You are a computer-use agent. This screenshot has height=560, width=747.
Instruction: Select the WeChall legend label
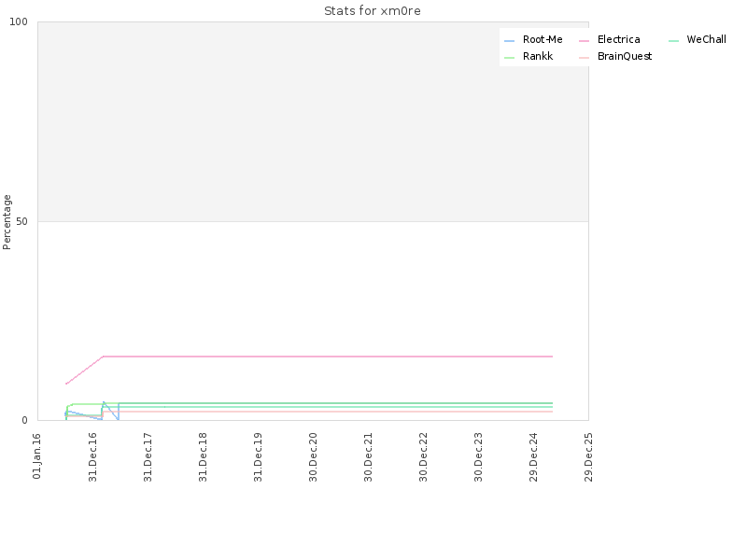(x=707, y=39)
